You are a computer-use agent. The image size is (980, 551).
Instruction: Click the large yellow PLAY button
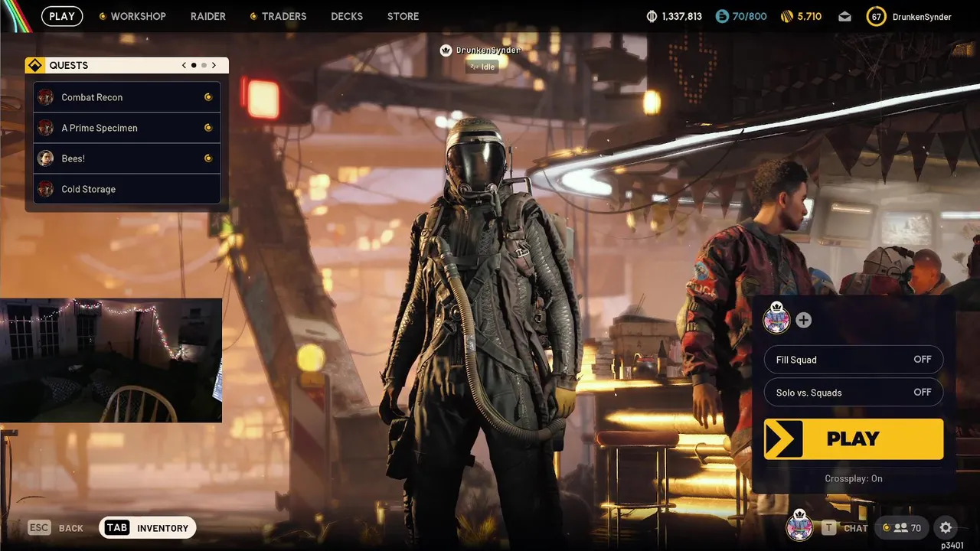click(854, 439)
